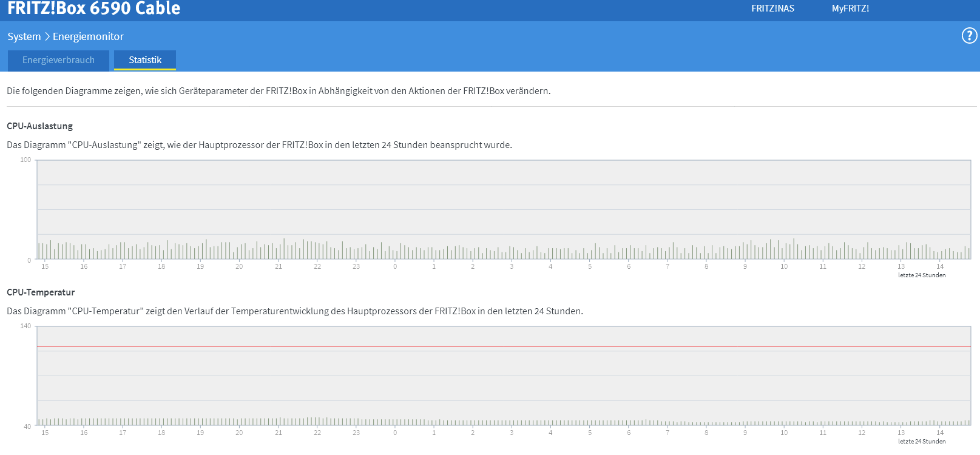Click hour 12 label on CPU-Temperatur axis

tap(862, 433)
